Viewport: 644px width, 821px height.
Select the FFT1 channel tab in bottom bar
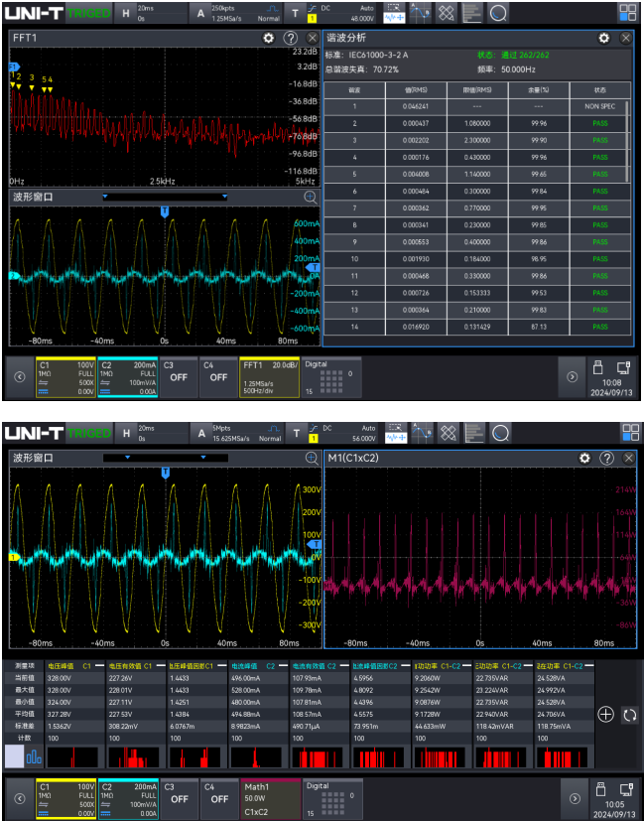(269, 376)
